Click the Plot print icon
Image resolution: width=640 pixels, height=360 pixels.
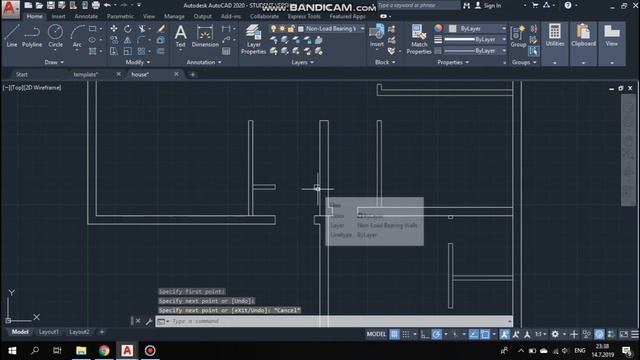[96, 5]
